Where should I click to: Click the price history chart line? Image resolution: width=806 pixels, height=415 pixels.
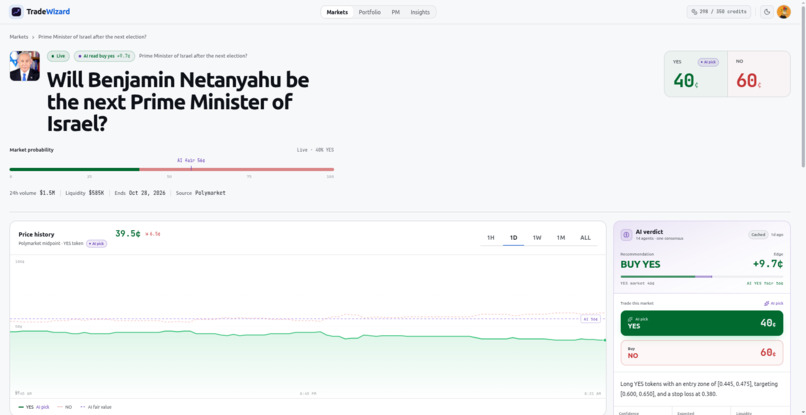(x=307, y=335)
